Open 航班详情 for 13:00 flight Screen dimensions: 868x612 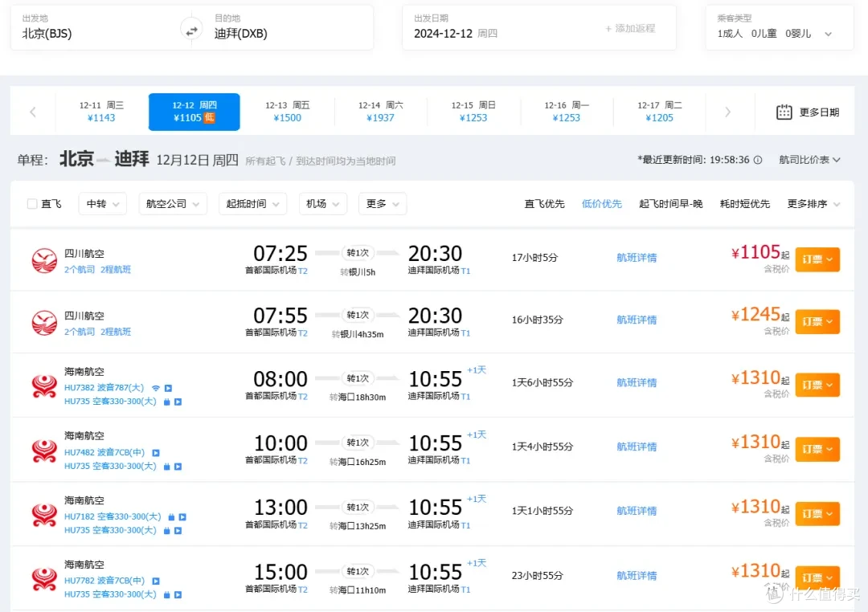pyautogui.click(x=637, y=512)
